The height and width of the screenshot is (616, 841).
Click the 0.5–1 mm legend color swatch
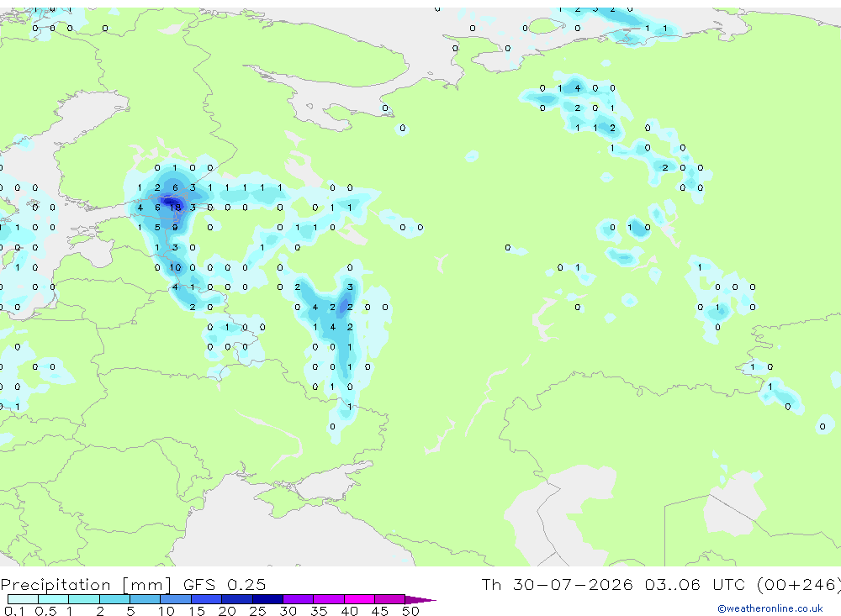click(x=54, y=599)
